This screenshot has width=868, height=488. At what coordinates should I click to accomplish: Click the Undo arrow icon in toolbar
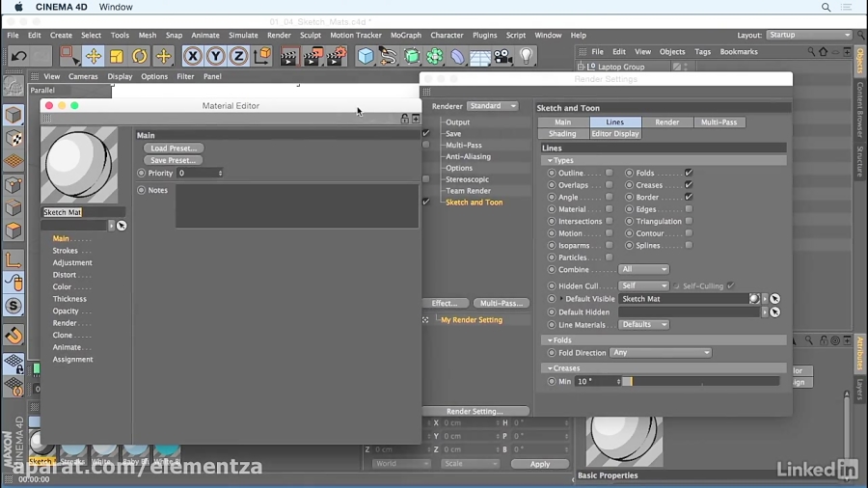(x=18, y=57)
